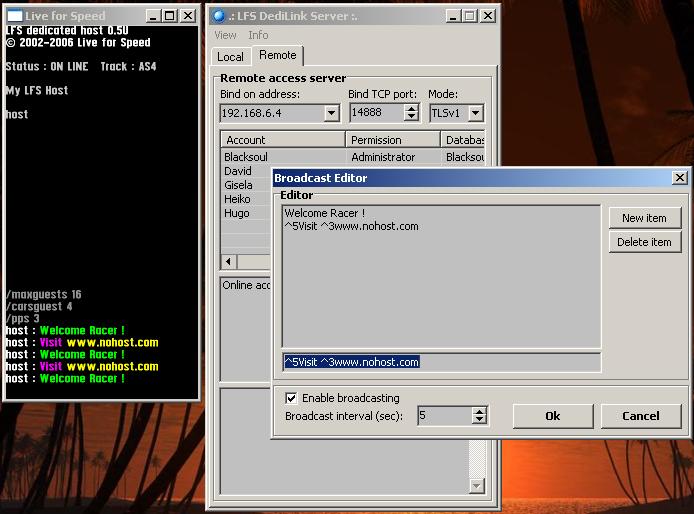Decrease the Bind TCP port value
Viewport: 694px width, 514px height.
pos(412,117)
